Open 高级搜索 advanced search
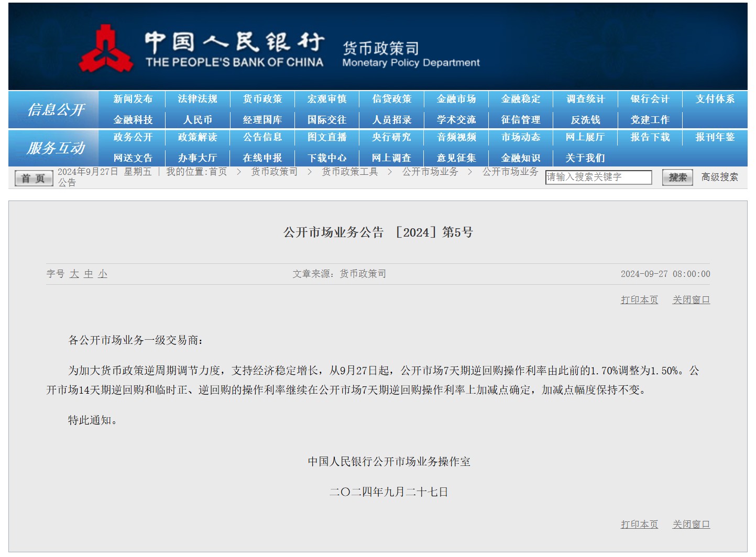Viewport: 756px width, 557px height. (719, 177)
